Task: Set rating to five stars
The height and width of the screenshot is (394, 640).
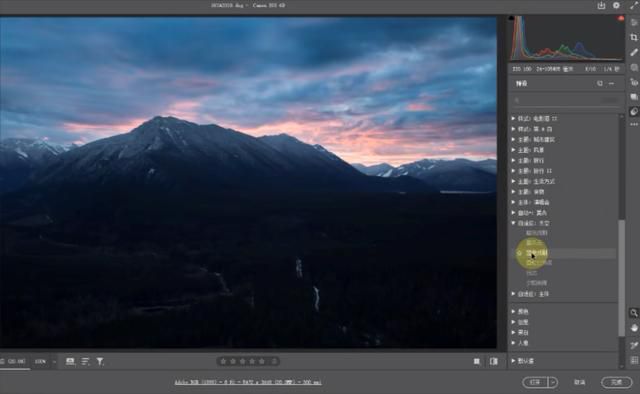Action: pyautogui.click(x=262, y=361)
